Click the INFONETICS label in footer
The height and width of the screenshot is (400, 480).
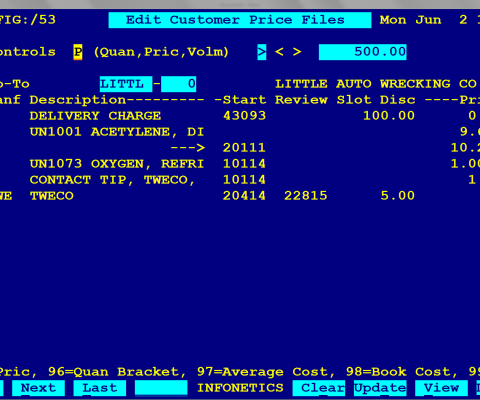[240, 388]
